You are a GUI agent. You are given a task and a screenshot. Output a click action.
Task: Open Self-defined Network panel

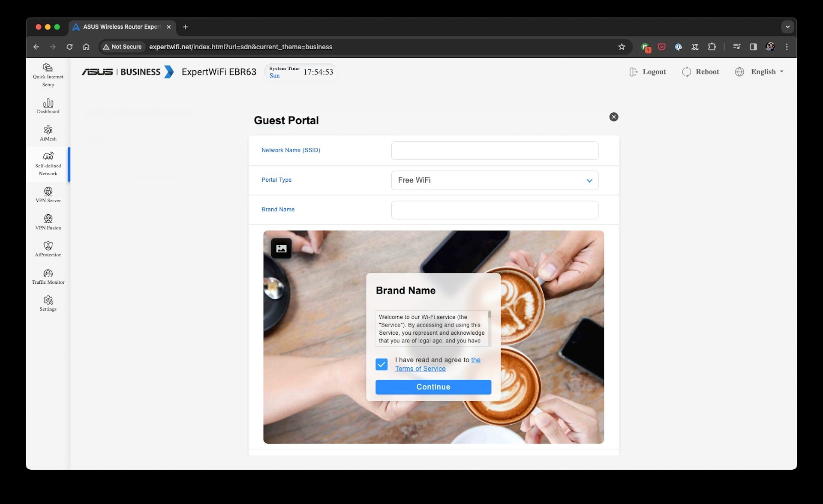pyautogui.click(x=48, y=164)
